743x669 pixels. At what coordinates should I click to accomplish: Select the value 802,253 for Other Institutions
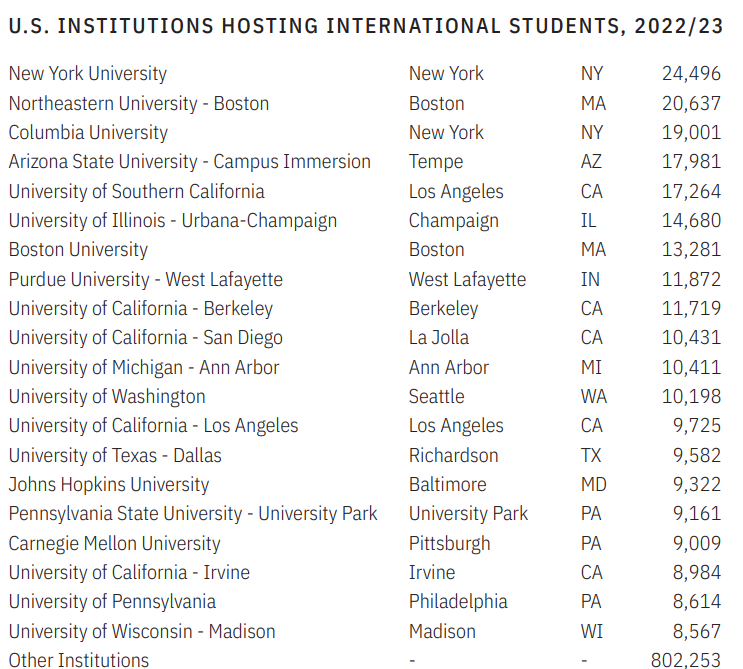tap(685, 660)
